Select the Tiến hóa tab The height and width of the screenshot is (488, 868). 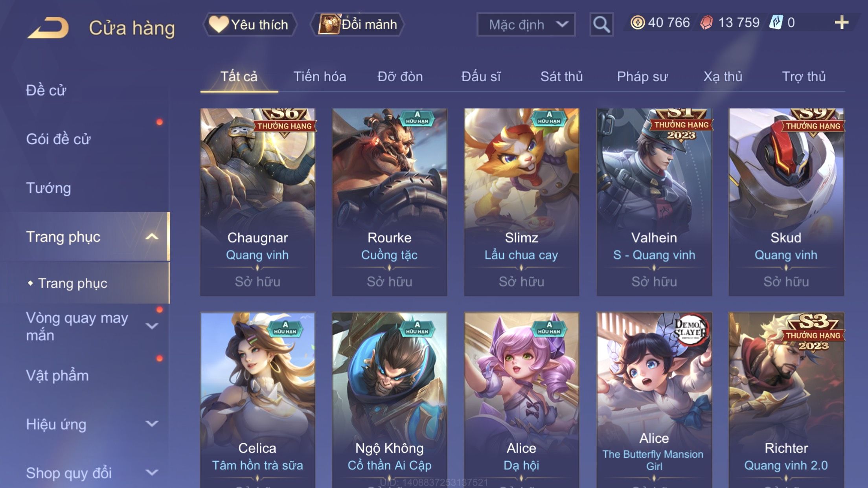click(320, 76)
